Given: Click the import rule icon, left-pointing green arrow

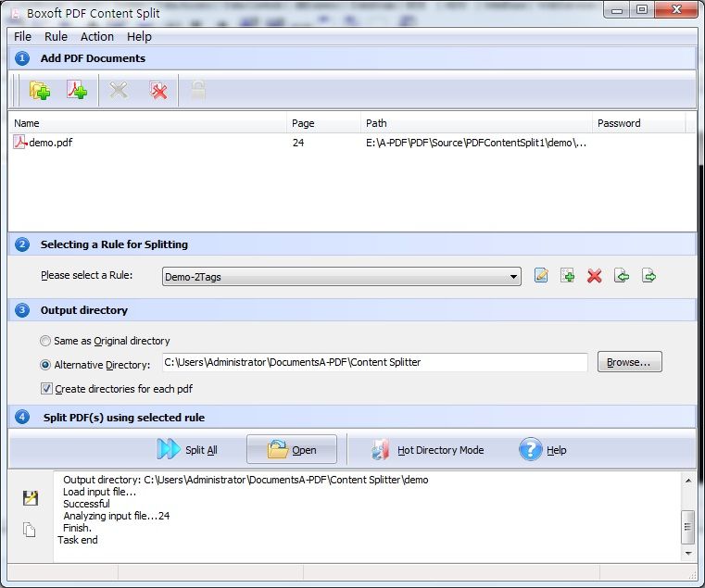Looking at the screenshot, I should point(622,275).
